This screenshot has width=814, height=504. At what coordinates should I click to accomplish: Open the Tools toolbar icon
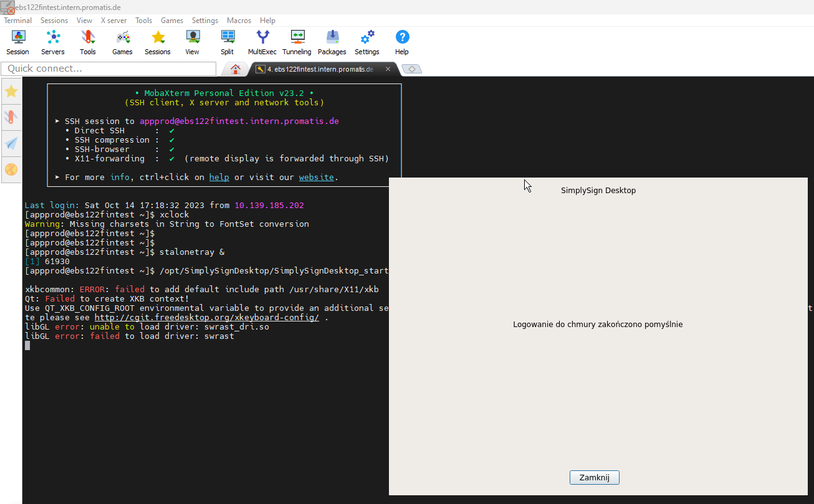coord(88,42)
